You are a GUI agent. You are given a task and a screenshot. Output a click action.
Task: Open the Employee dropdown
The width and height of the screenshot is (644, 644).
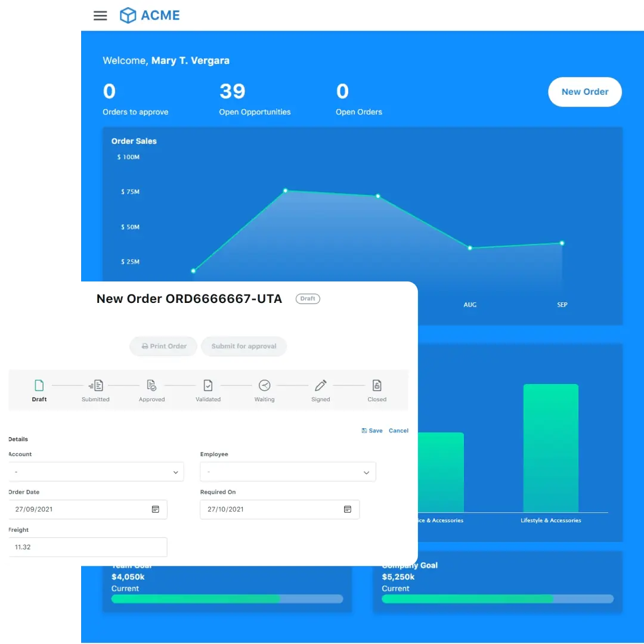pyautogui.click(x=288, y=472)
